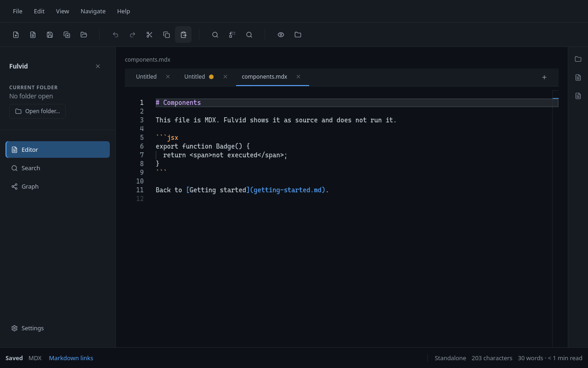Close the Untitled tab without unsaved changes
This screenshot has height=368, width=588.
coord(168,77)
